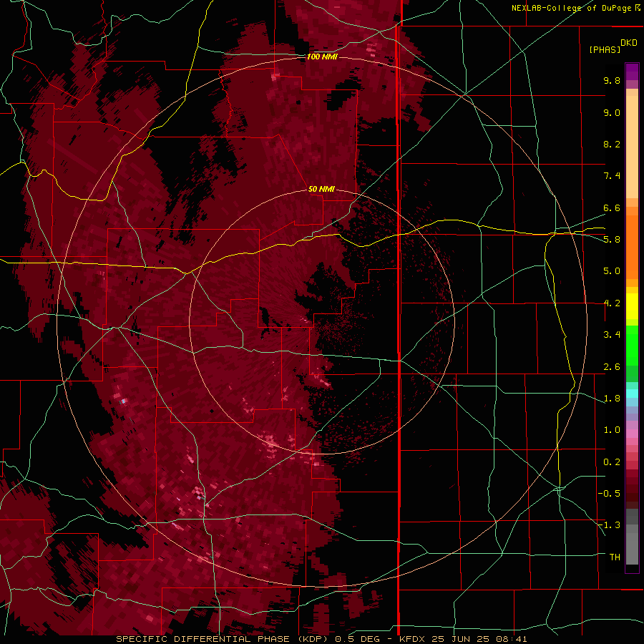
Task: Pick the purple top segment of color bar
Action: pyautogui.click(x=632, y=72)
